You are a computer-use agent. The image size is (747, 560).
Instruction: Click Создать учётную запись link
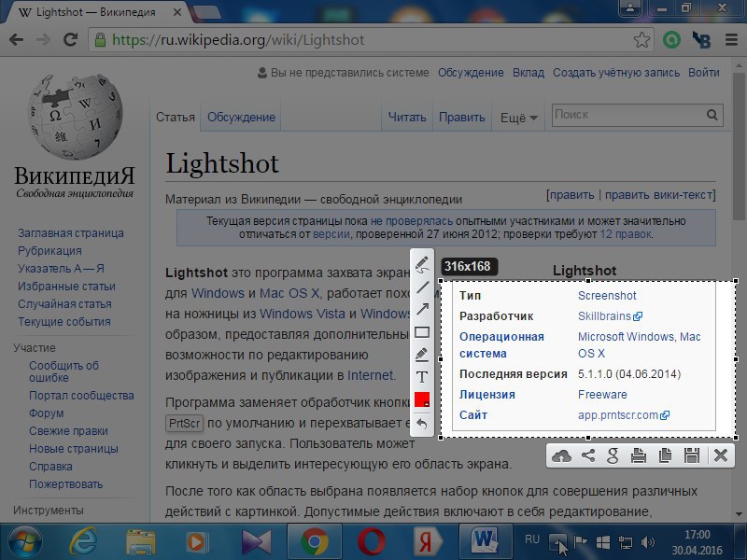tap(616, 73)
